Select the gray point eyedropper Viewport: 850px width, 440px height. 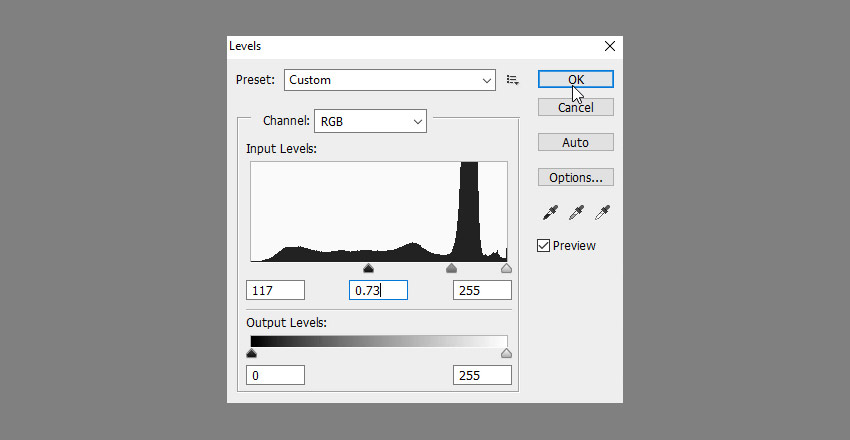pos(576,212)
